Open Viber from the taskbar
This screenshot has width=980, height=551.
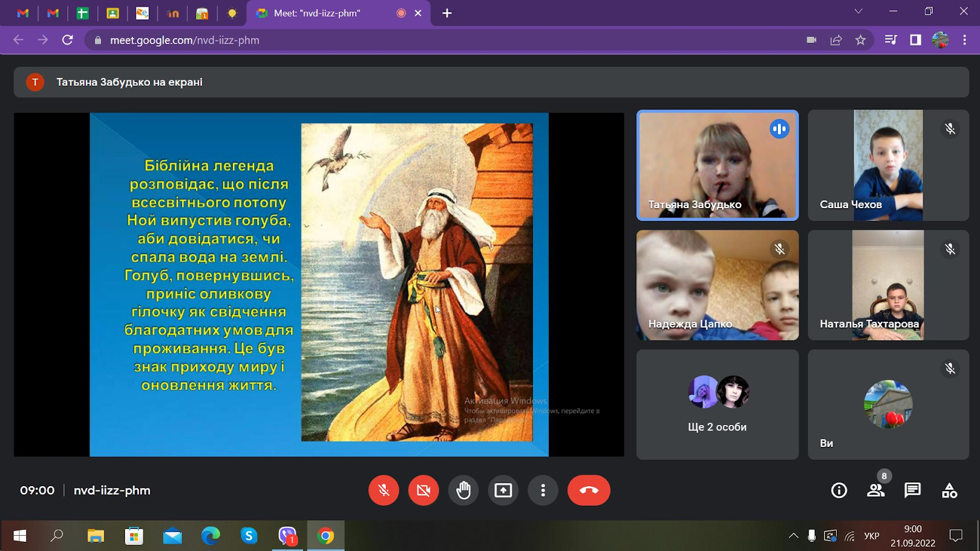point(287,536)
